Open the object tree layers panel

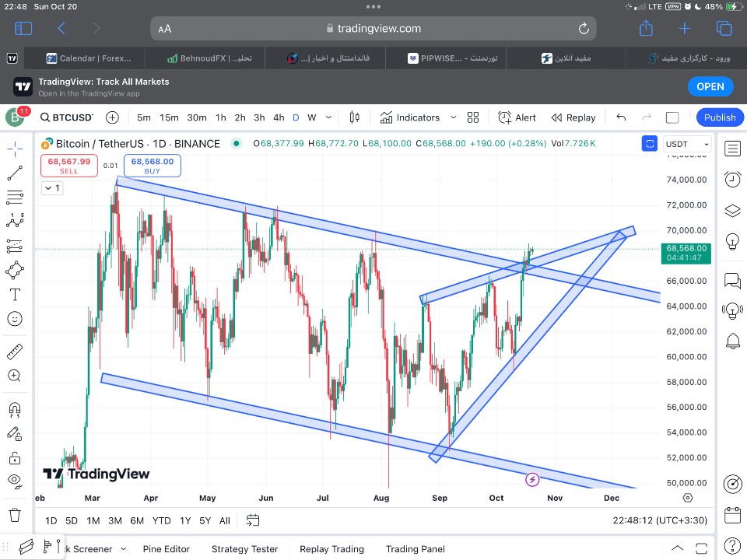point(732,210)
